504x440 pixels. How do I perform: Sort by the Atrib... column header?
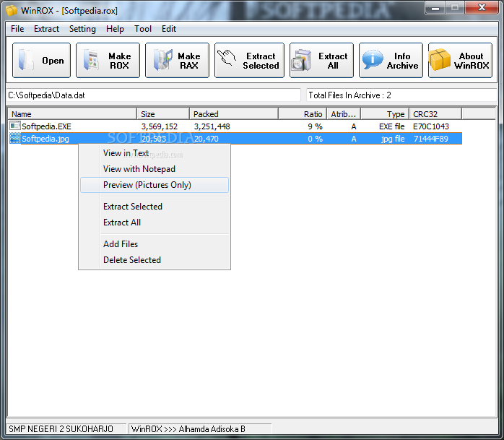(344, 114)
